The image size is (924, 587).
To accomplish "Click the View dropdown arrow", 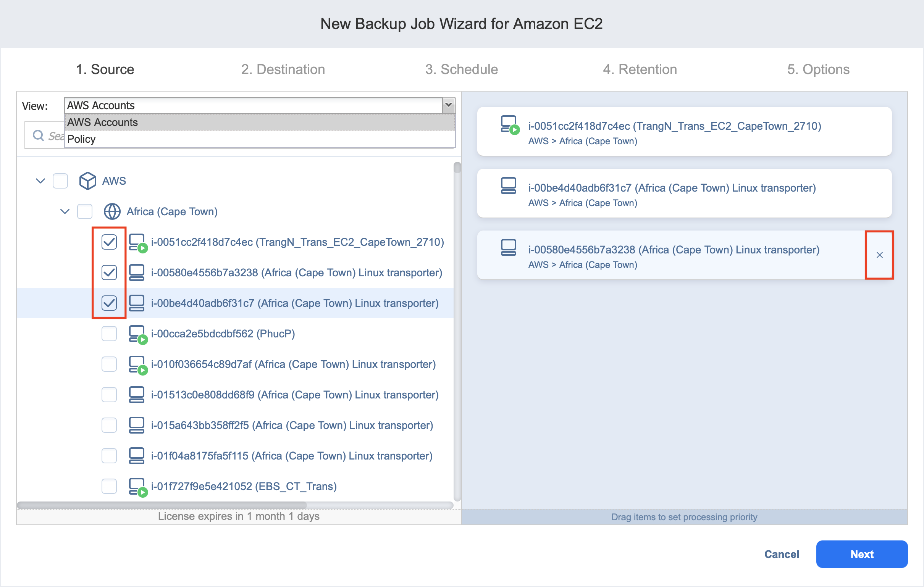I will tap(448, 105).
